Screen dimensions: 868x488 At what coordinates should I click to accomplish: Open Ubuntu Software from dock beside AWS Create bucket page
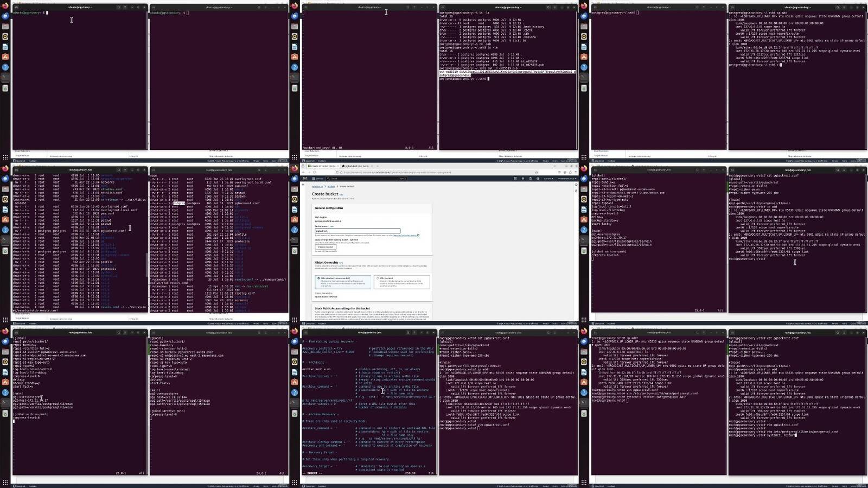295,220
